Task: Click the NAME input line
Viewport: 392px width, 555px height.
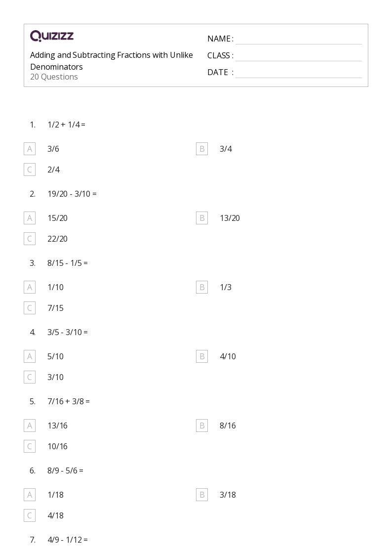Action: pyautogui.click(x=299, y=40)
